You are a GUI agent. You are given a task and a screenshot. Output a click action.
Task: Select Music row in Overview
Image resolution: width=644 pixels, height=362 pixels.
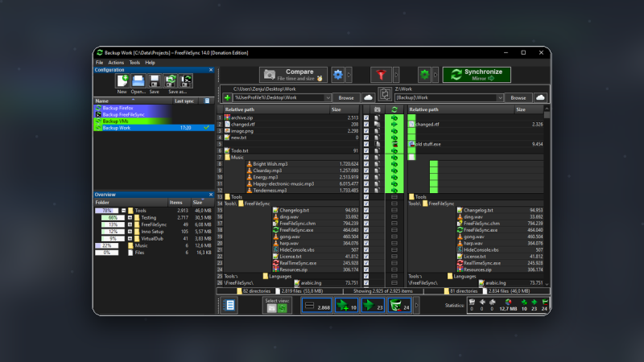[x=154, y=245]
